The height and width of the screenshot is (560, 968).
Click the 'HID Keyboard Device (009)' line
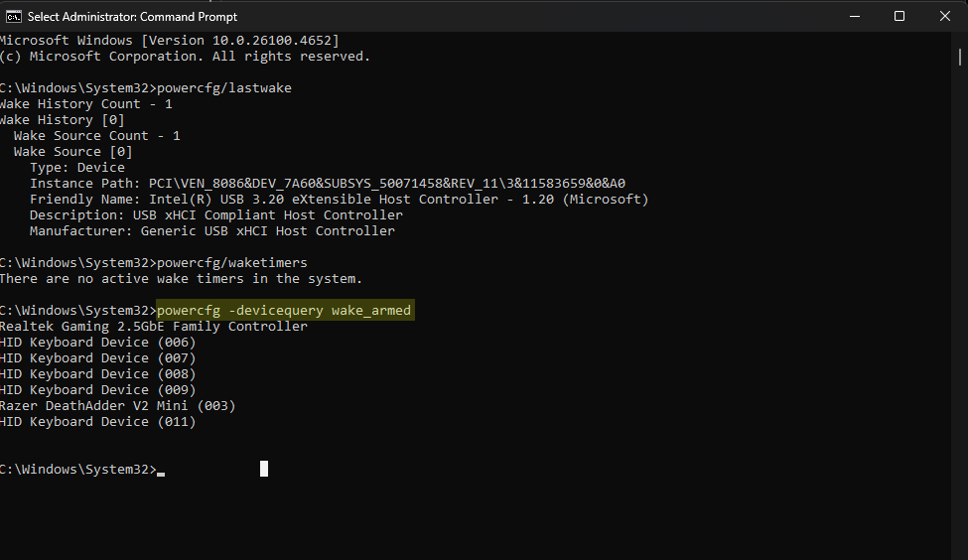coord(97,390)
